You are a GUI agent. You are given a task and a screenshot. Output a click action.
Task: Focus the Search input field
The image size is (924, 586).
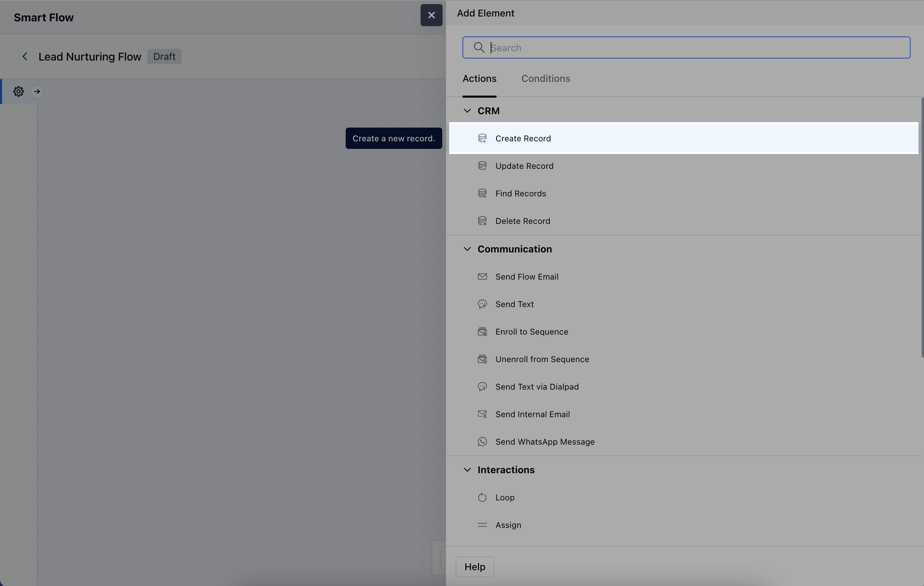[x=686, y=47]
